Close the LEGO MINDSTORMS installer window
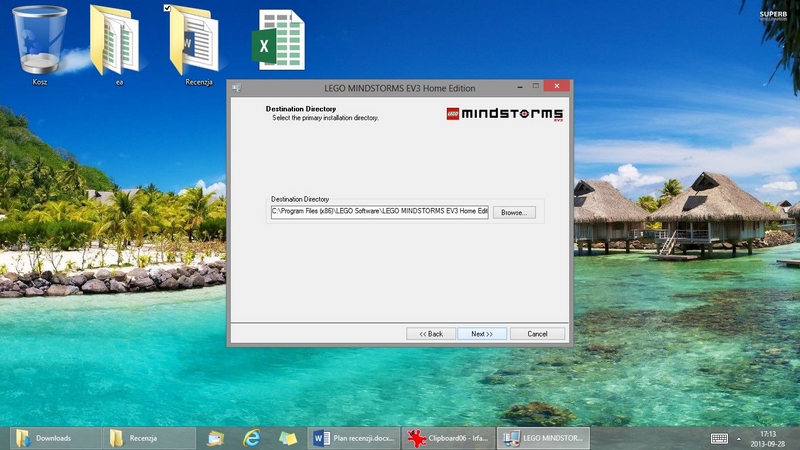The width and height of the screenshot is (800, 450). tap(557, 86)
